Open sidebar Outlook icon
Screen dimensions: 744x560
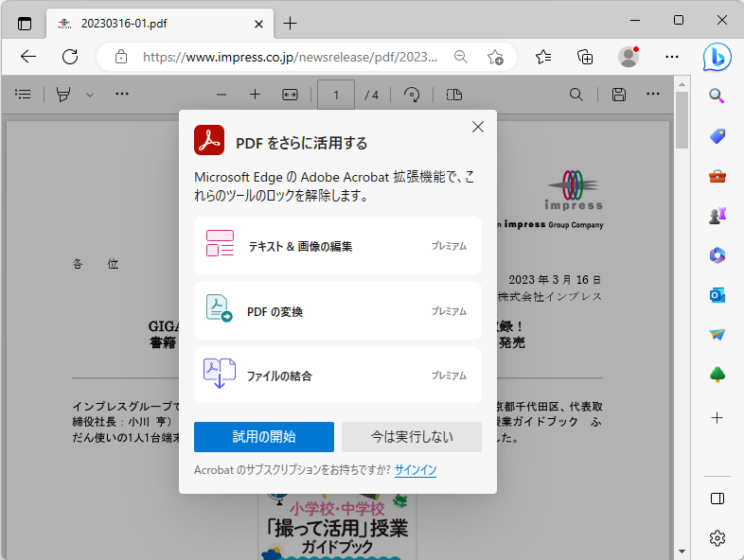pos(717,295)
